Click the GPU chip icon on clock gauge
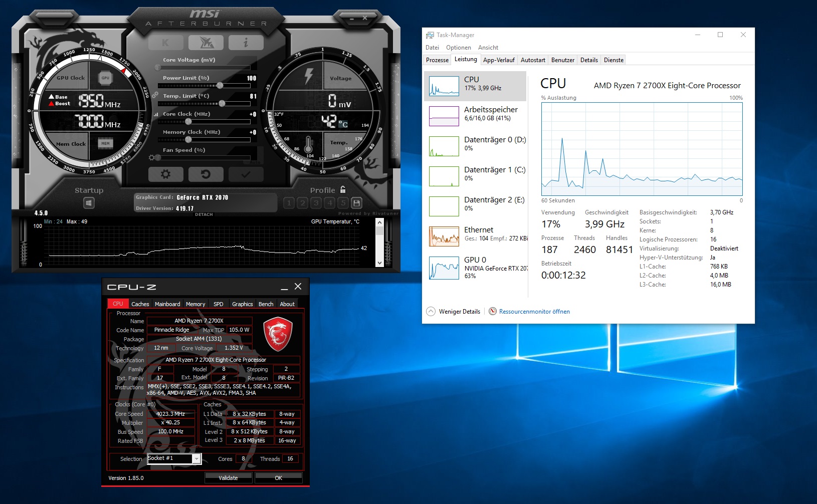The image size is (817, 504). [105, 78]
